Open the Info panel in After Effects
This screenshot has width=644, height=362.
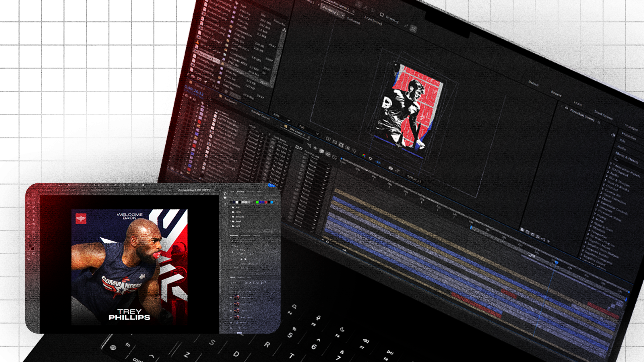click(x=623, y=141)
